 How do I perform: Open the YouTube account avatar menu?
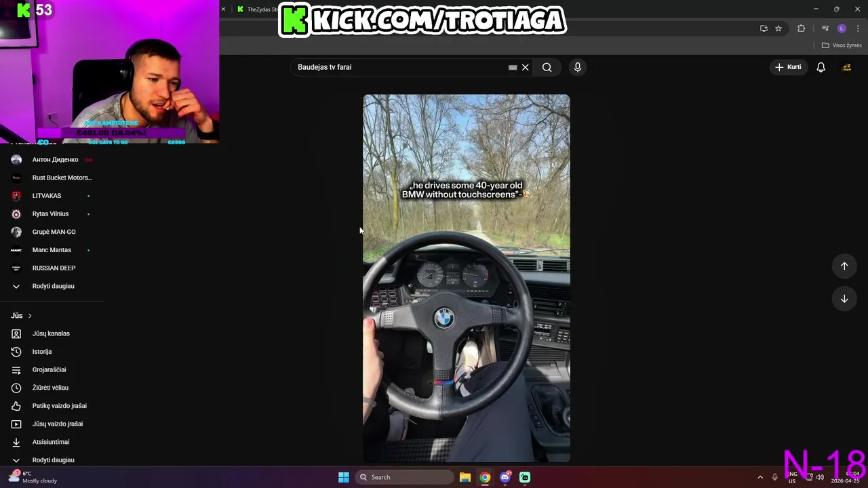coord(846,67)
